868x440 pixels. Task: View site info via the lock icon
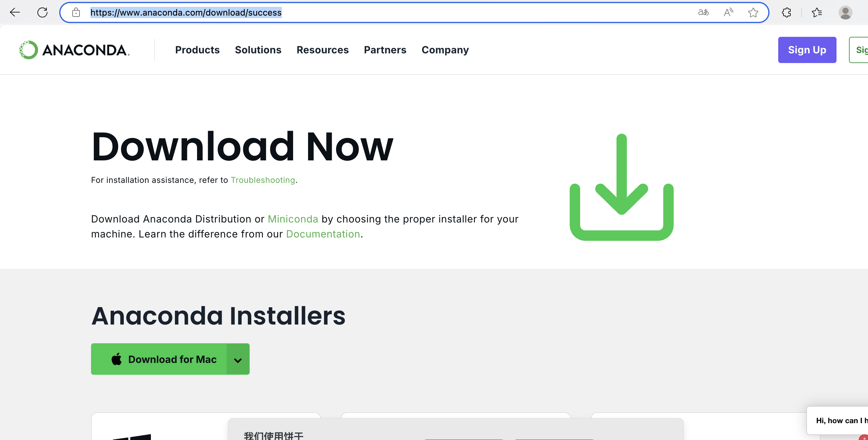pyautogui.click(x=76, y=12)
